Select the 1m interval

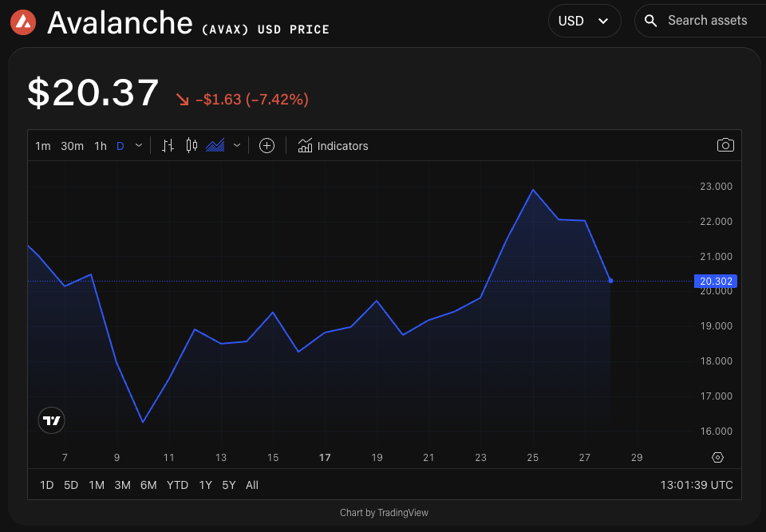(x=42, y=146)
